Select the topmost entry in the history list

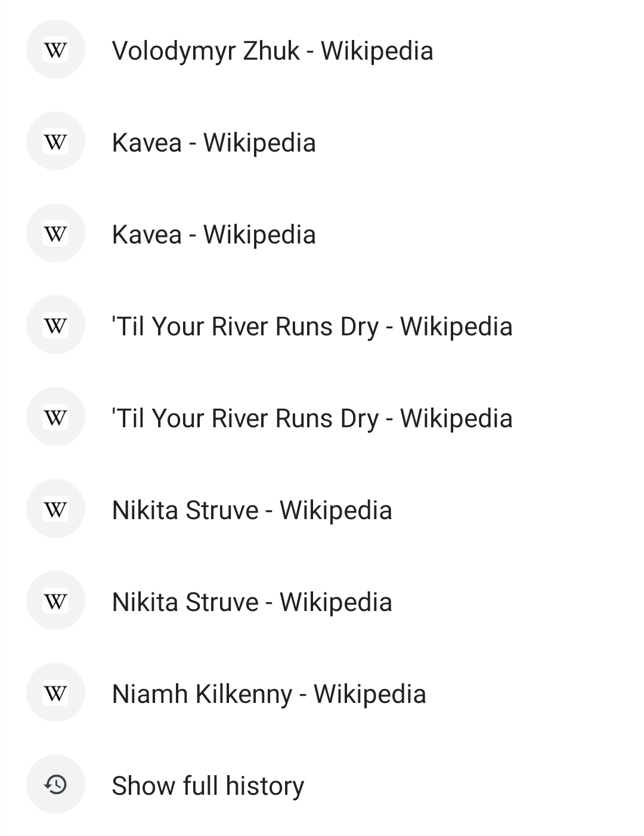point(272,51)
